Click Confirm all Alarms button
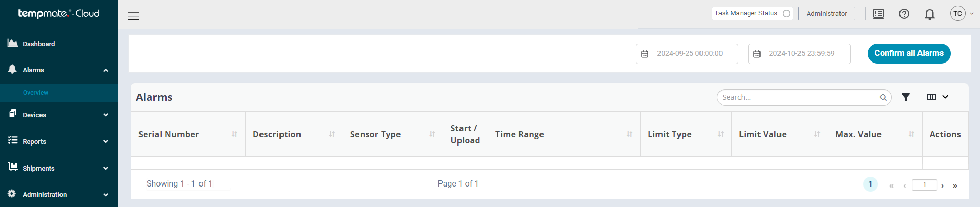The width and height of the screenshot is (980, 207). [x=909, y=53]
